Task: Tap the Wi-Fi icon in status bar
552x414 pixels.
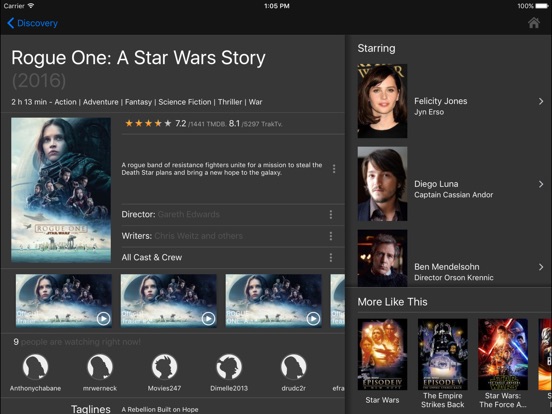Action: 31,6
